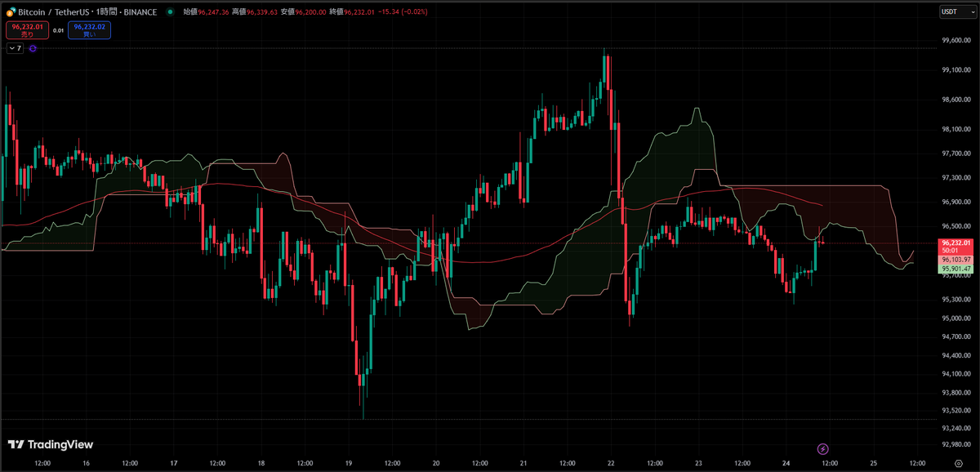
Task: Click the 92,980.00 price axis label
Action: coord(956,444)
